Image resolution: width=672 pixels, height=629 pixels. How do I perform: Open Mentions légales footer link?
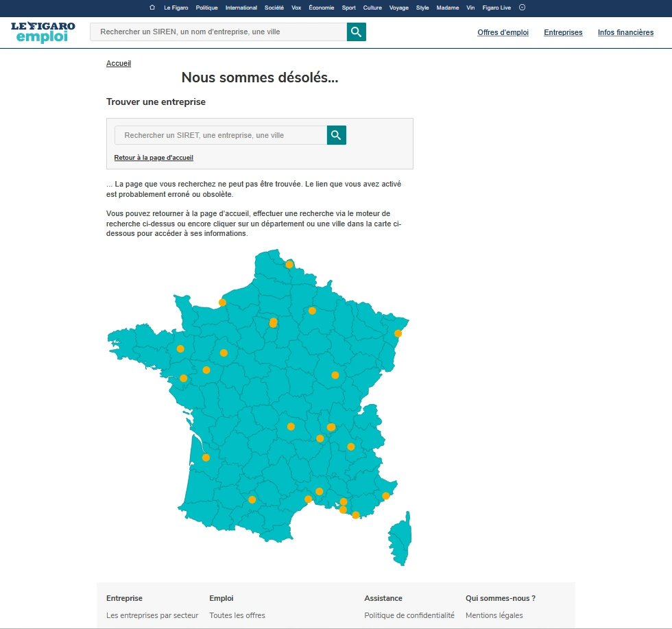[x=494, y=615]
